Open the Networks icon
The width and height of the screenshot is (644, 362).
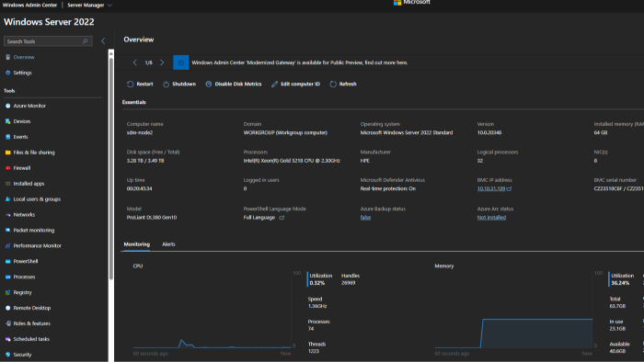(7, 215)
